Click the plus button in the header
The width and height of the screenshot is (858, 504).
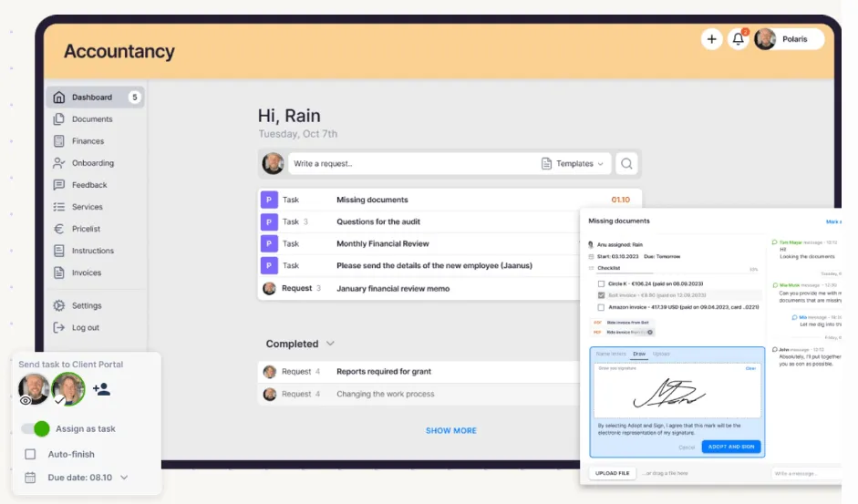(x=711, y=39)
